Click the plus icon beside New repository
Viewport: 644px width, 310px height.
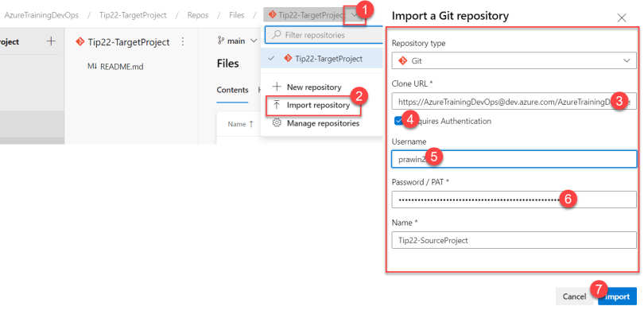point(277,87)
